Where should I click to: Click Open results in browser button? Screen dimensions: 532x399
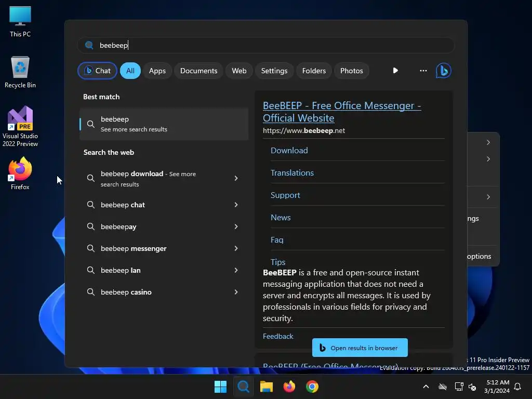360,348
